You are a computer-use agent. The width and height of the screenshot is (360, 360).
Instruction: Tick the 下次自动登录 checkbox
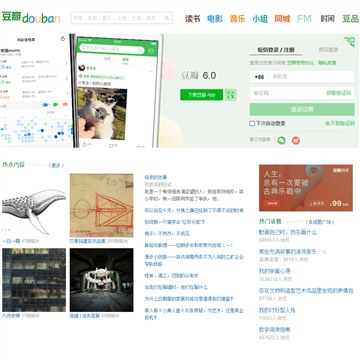252,124
